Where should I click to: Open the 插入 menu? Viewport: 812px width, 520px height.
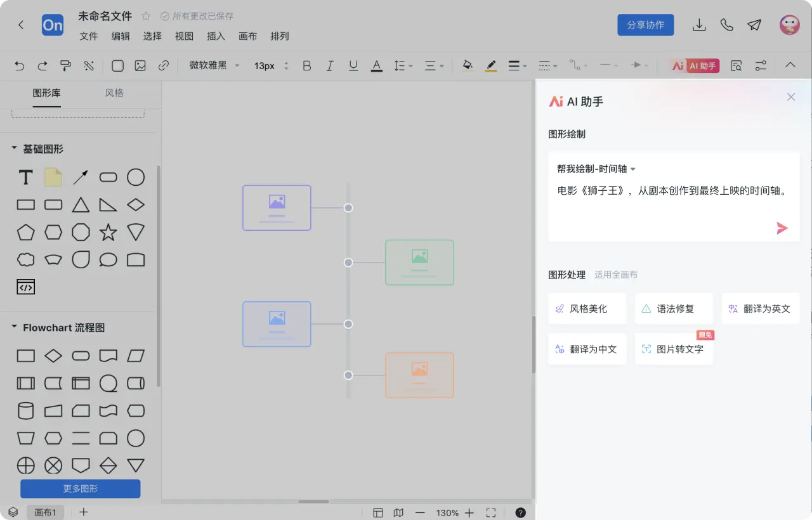tap(216, 36)
